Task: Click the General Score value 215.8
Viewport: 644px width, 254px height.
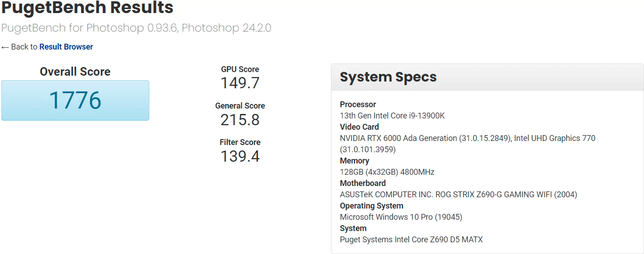Action: pyautogui.click(x=240, y=120)
